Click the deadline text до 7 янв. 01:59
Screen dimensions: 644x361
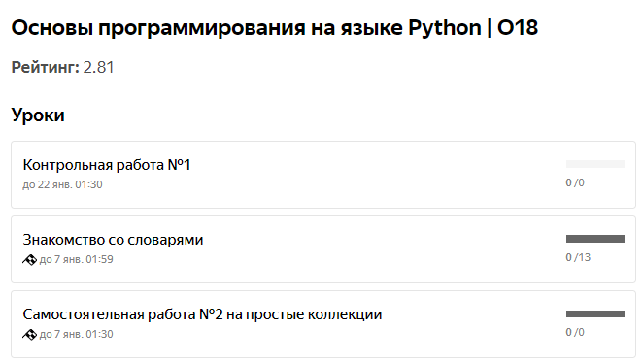77,260
